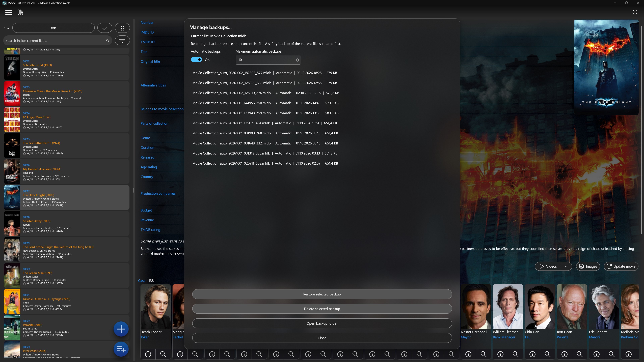The width and height of the screenshot is (644, 362).
Task: Adjust the Maximum automatic backups stepper arrows
Action: (x=298, y=60)
